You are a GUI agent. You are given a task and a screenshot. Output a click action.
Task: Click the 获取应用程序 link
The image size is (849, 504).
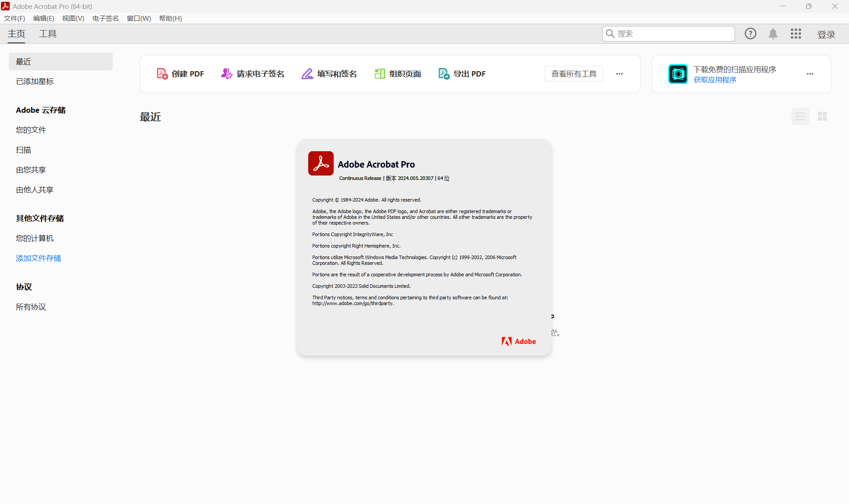(x=715, y=80)
